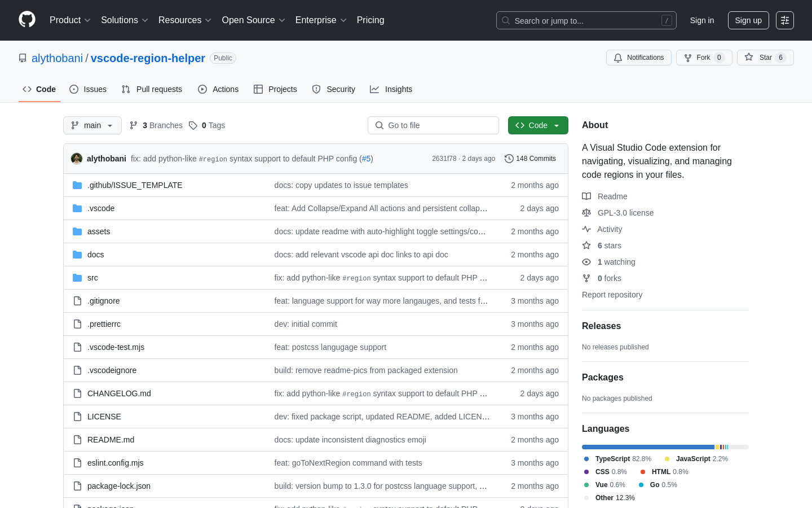
Task: Click the watching eye icon
Action: (x=586, y=262)
